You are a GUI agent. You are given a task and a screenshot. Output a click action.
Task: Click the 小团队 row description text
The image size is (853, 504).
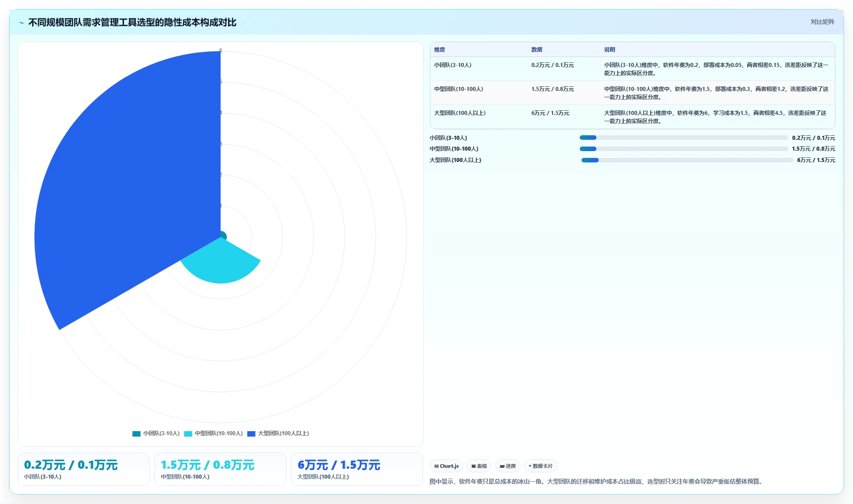pos(716,69)
